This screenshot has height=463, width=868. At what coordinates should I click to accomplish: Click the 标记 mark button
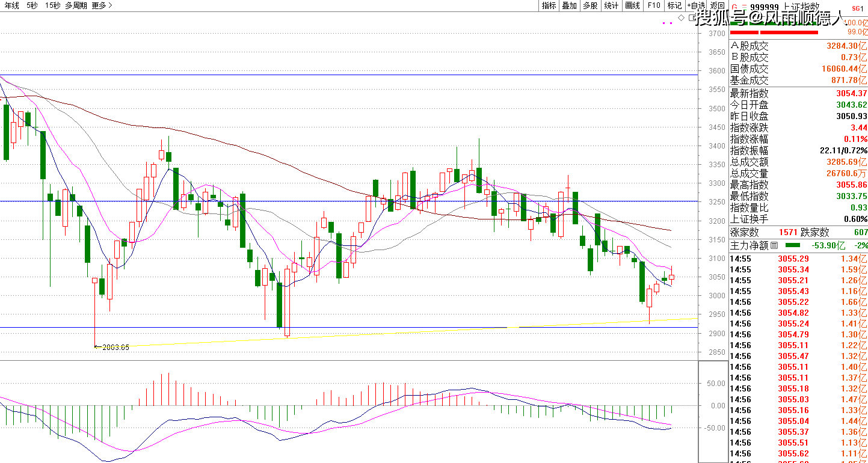[x=674, y=5]
